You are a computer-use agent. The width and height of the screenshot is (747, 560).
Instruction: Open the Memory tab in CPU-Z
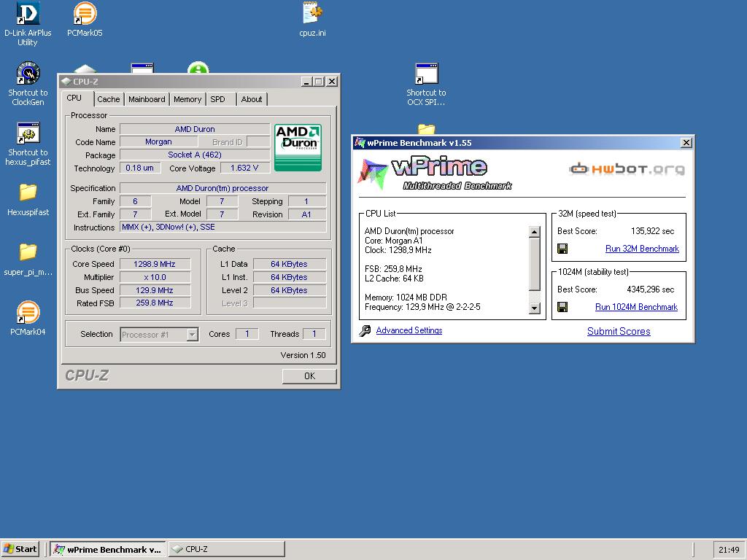(187, 99)
